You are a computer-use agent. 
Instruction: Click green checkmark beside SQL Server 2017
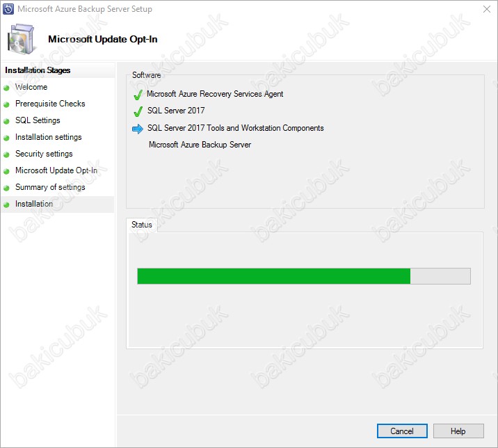(x=138, y=111)
